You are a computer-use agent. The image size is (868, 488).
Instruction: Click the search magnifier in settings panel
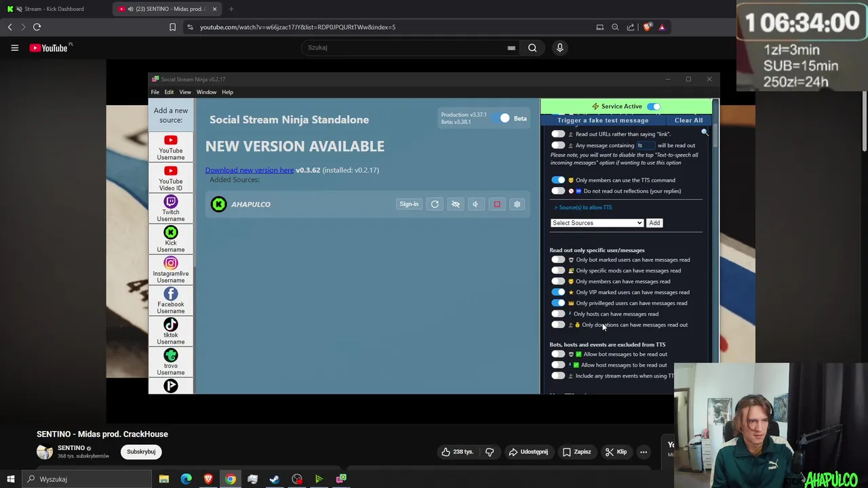click(x=705, y=133)
